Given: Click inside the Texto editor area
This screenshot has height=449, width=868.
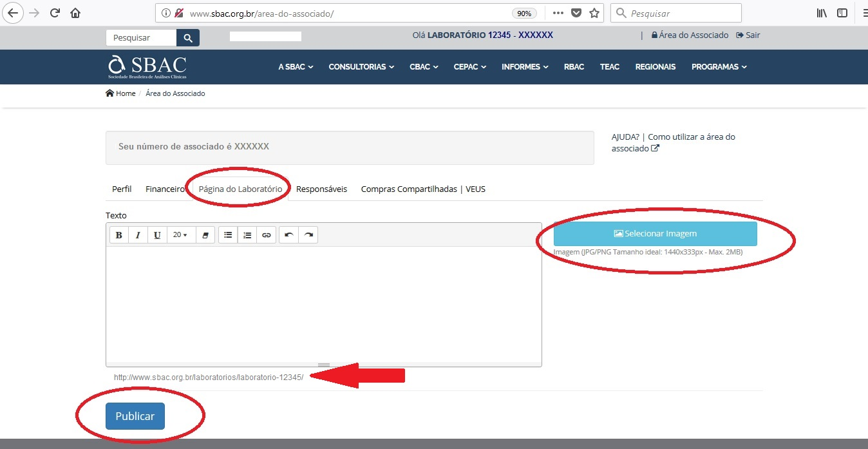Looking at the screenshot, I should [324, 304].
